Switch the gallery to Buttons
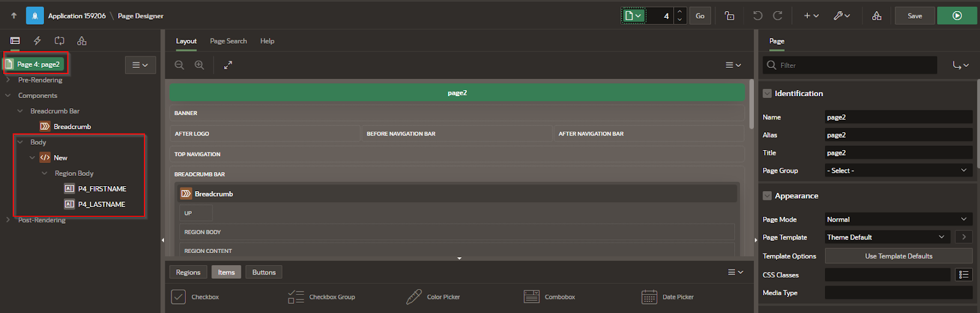Screen dimensions: 980x313 click(264, 273)
